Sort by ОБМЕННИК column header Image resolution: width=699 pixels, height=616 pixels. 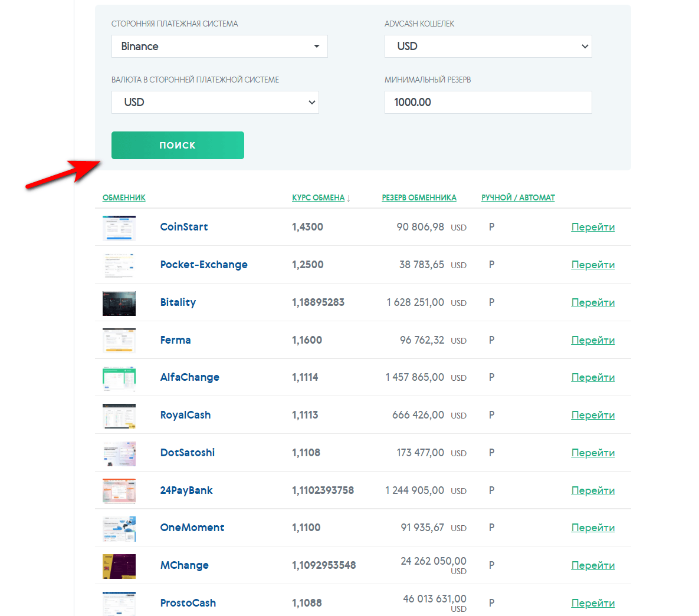point(124,198)
